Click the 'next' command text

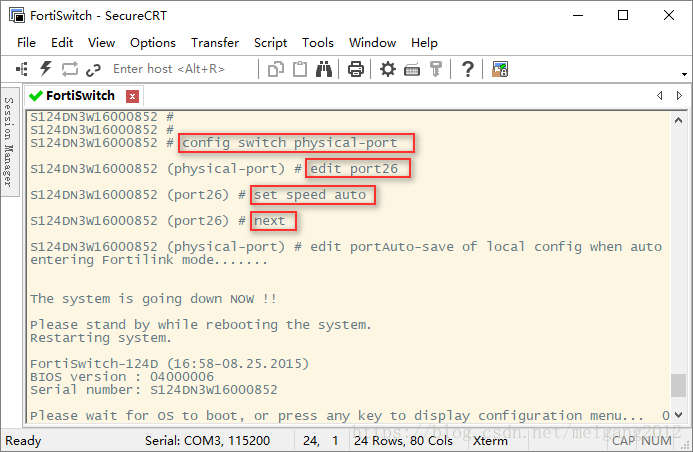click(270, 220)
